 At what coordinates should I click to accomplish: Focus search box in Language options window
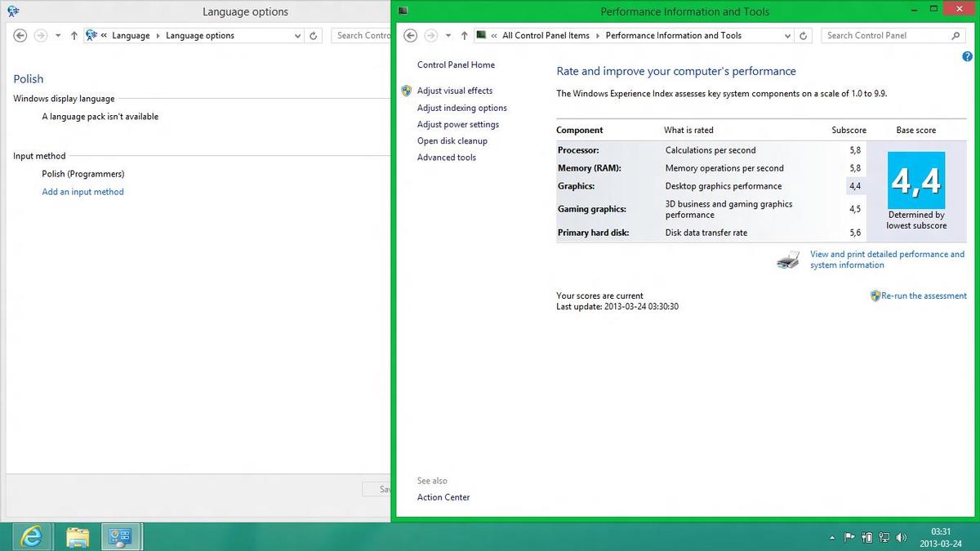click(362, 36)
